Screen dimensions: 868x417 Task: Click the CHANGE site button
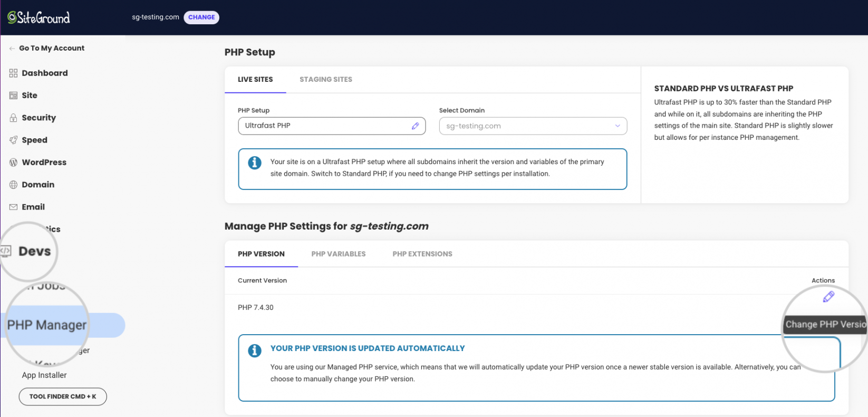point(201,17)
